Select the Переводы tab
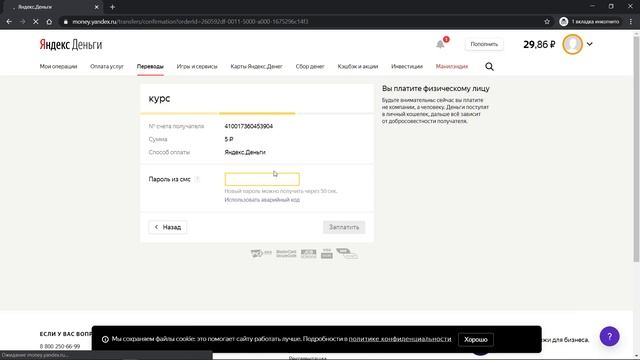This screenshot has height=360, width=640. click(x=150, y=67)
